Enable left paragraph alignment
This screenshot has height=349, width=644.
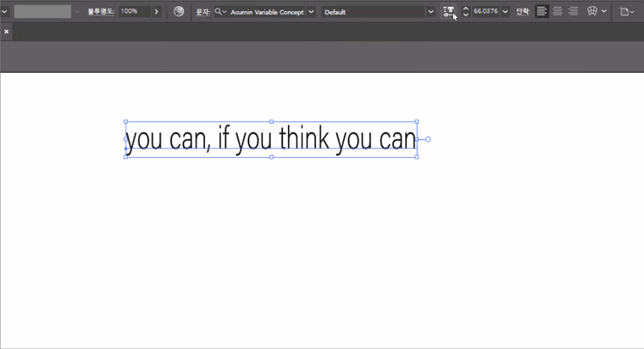[x=541, y=11]
